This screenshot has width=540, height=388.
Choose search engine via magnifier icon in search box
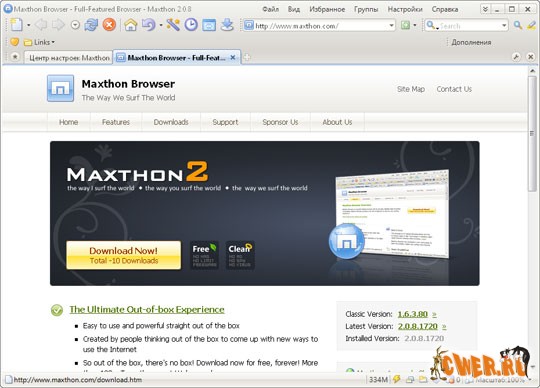pos(432,25)
